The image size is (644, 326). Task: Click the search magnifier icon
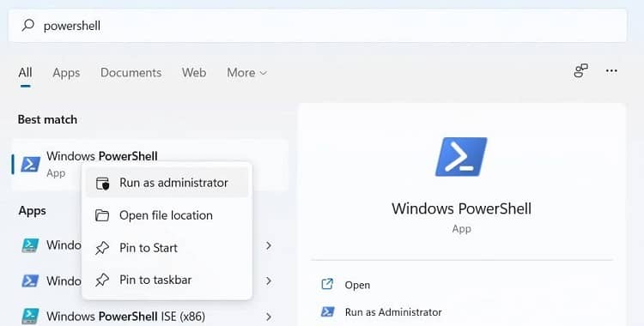click(x=28, y=25)
